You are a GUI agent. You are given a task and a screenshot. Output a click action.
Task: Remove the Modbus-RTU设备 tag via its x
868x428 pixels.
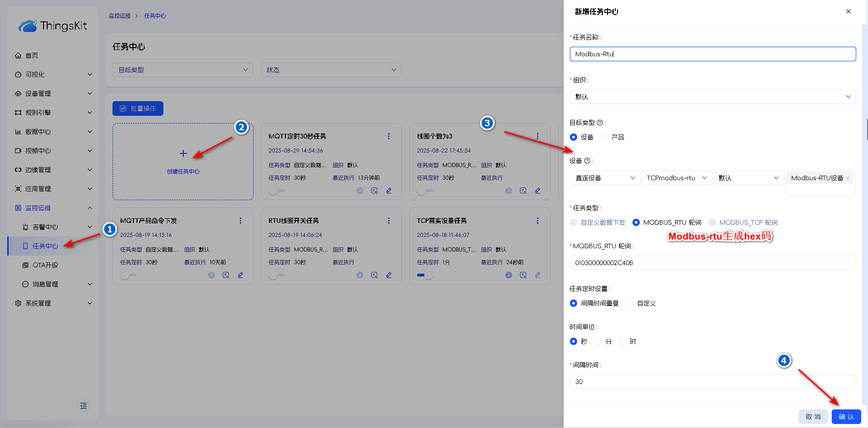coord(848,178)
